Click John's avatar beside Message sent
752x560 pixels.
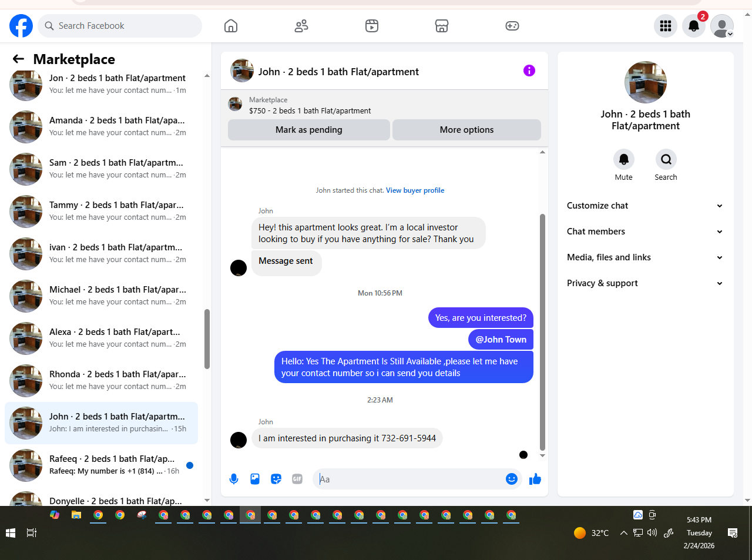pyautogui.click(x=239, y=268)
